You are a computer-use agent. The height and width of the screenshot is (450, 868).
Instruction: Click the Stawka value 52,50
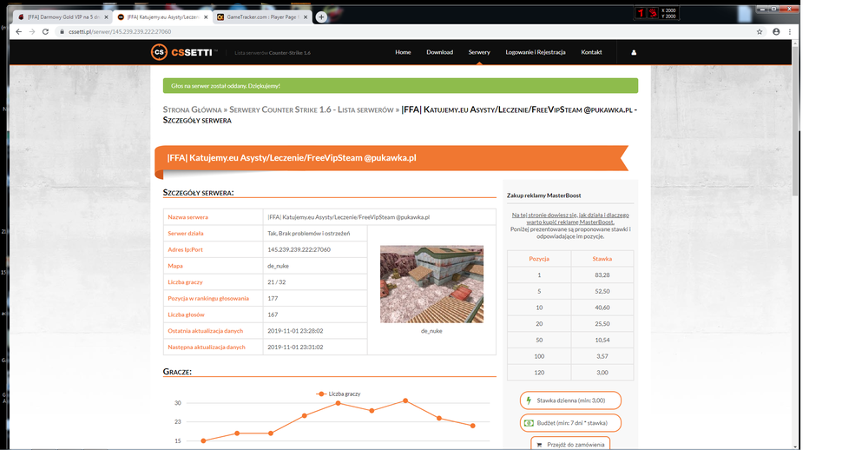coord(602,291)
